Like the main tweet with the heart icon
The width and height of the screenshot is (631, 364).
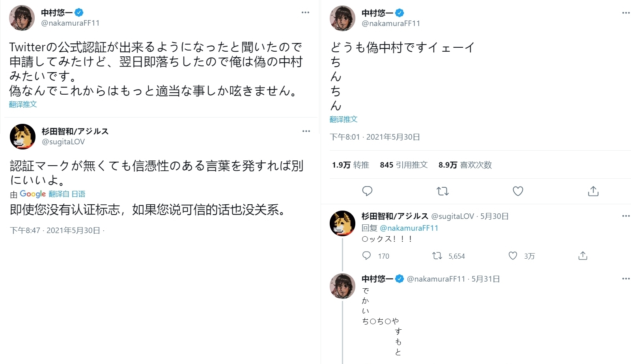pos(518,191)
